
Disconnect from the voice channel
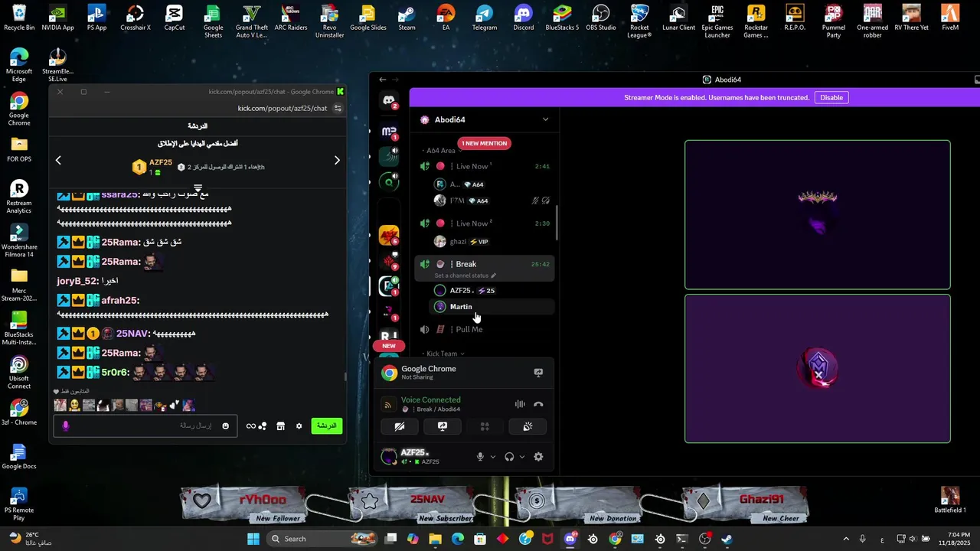(538, 405)
